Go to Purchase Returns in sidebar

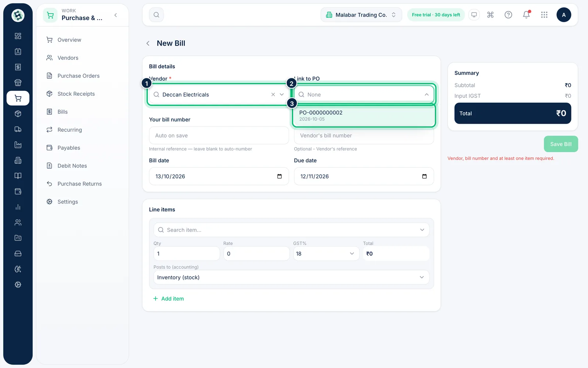coord(79,184)
